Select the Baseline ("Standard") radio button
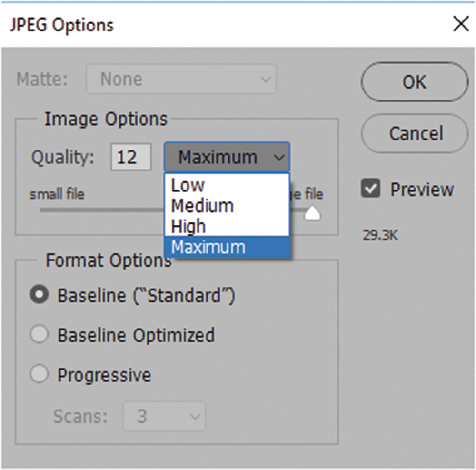Screen dimensions: 476x470 point(39,295)
